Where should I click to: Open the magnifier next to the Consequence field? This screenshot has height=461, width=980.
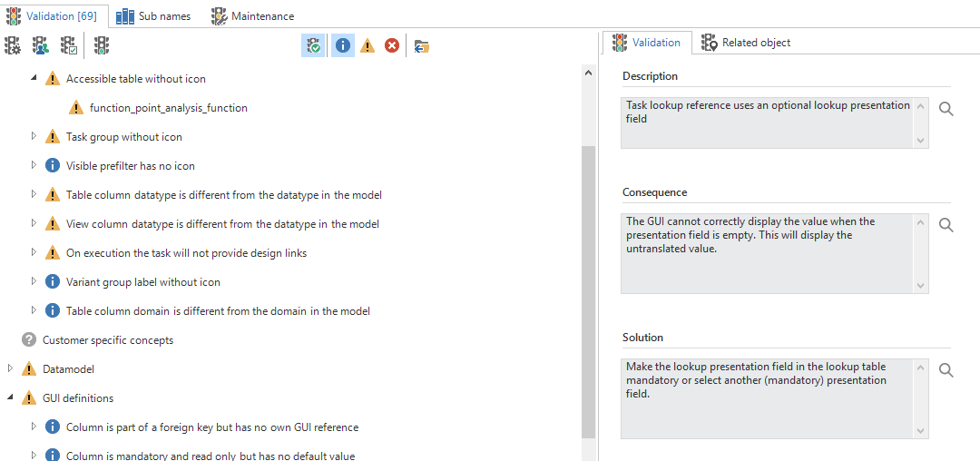tap(946, 225)
